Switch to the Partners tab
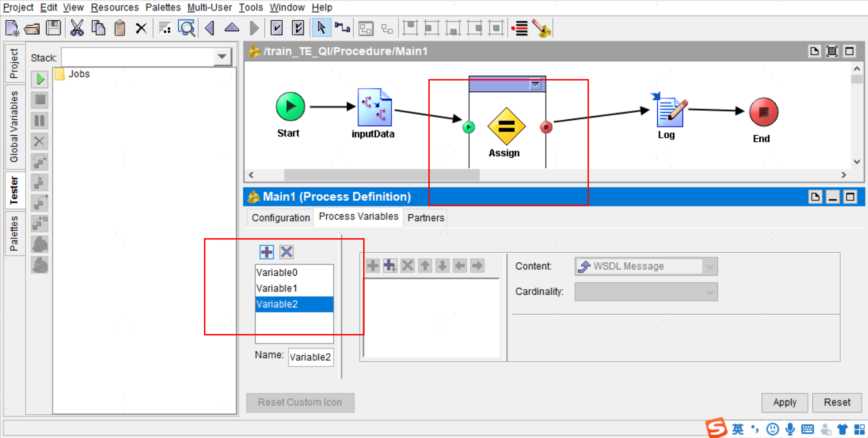 426,218
